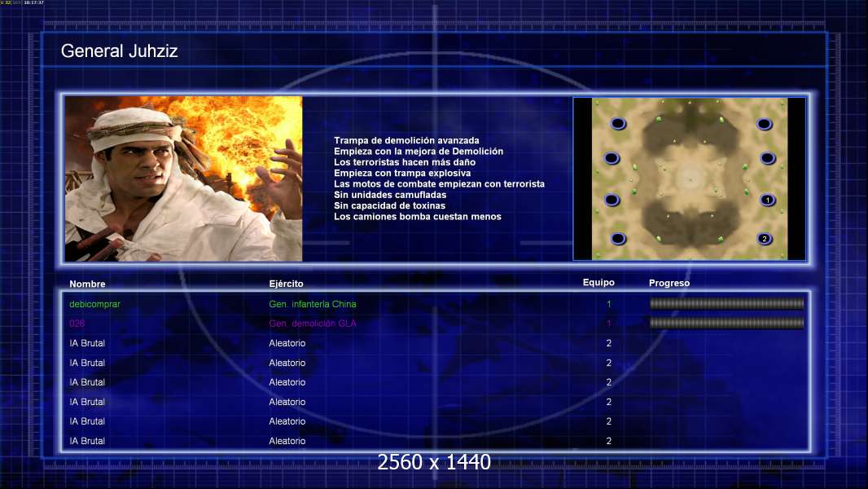
Task: Click the 'General Juhziz' title
Action: [119, 51]
